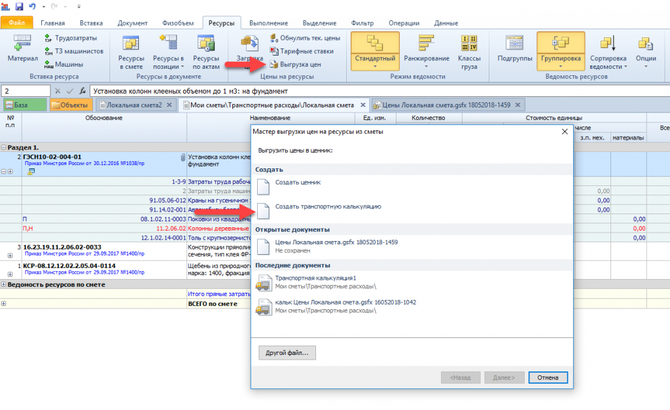670x410 pixels.
Task: Open Ресурсы в смете tool
Action: pyautogui.click(x=131, y=52)
